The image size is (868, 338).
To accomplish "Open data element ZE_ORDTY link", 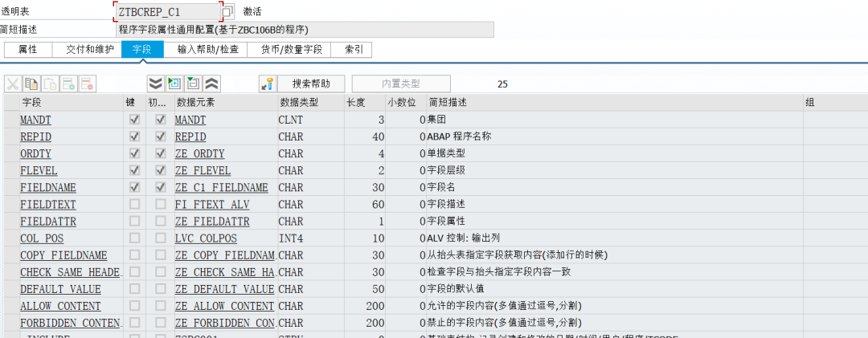I will click(x=200, y=154).
